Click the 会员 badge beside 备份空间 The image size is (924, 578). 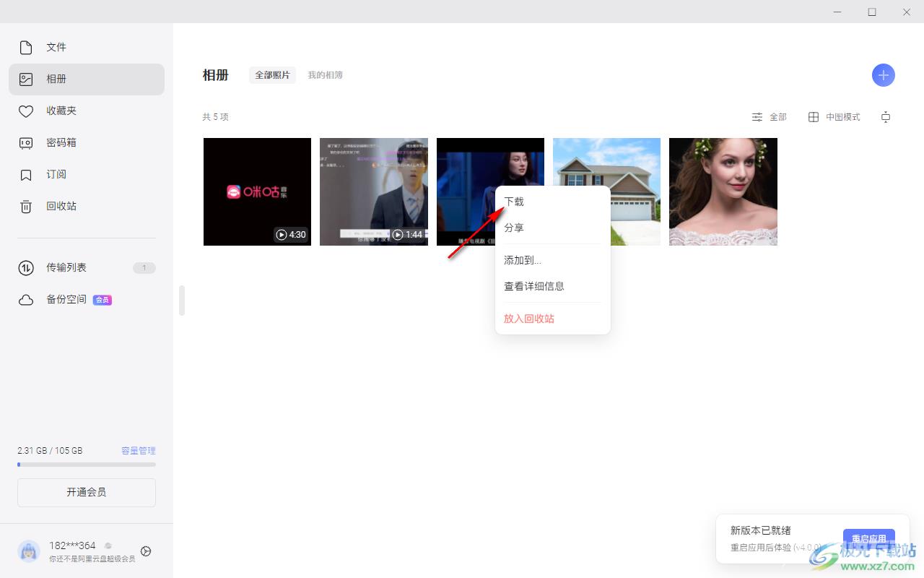103,301
